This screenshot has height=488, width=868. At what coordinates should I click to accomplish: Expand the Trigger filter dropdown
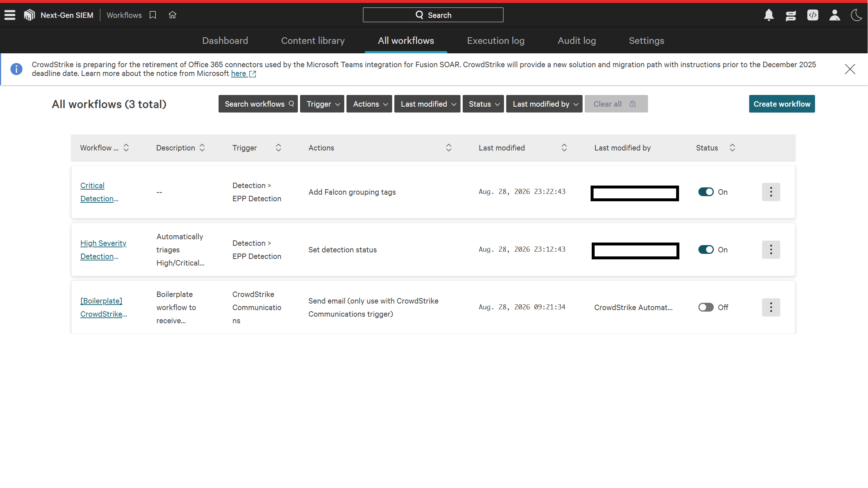[322, 104]
